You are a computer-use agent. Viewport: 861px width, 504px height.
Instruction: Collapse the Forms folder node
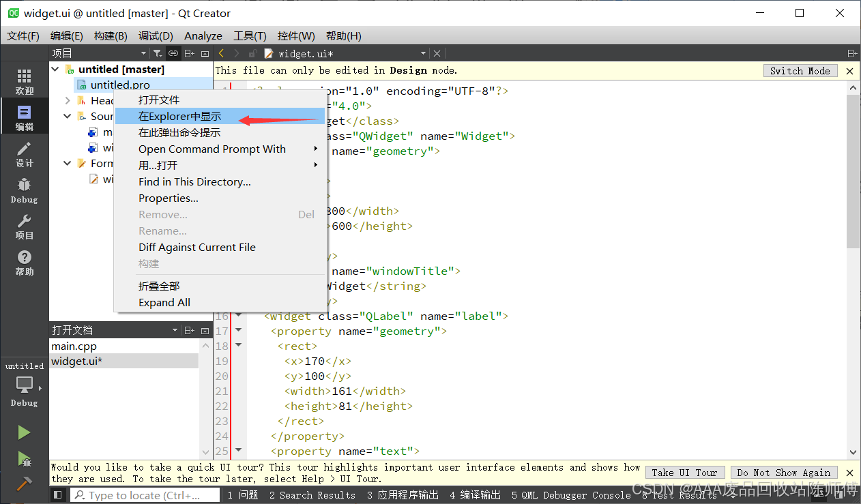[x=68, y=163]
